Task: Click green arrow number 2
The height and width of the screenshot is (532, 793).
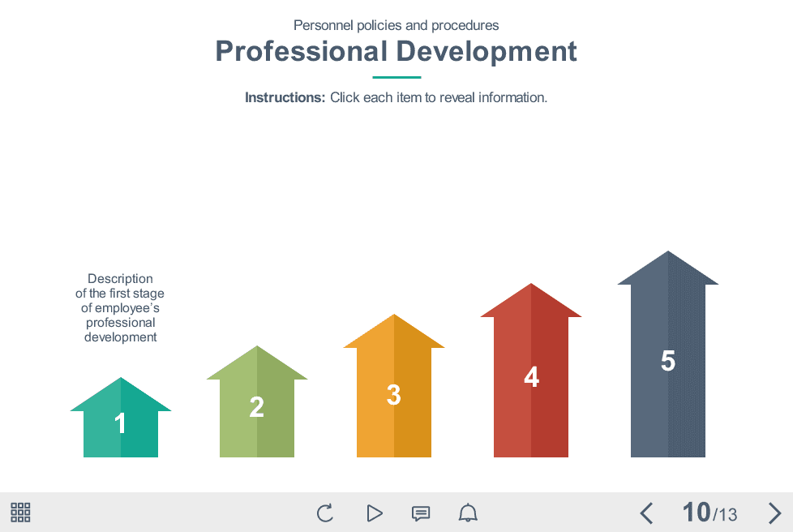Action: click(x=257, y=410)
